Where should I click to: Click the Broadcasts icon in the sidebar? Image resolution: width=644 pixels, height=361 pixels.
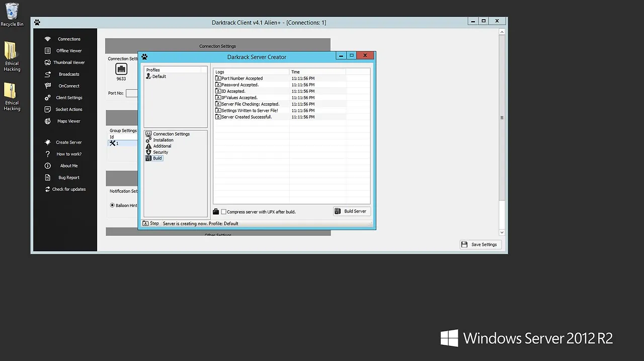48,74
